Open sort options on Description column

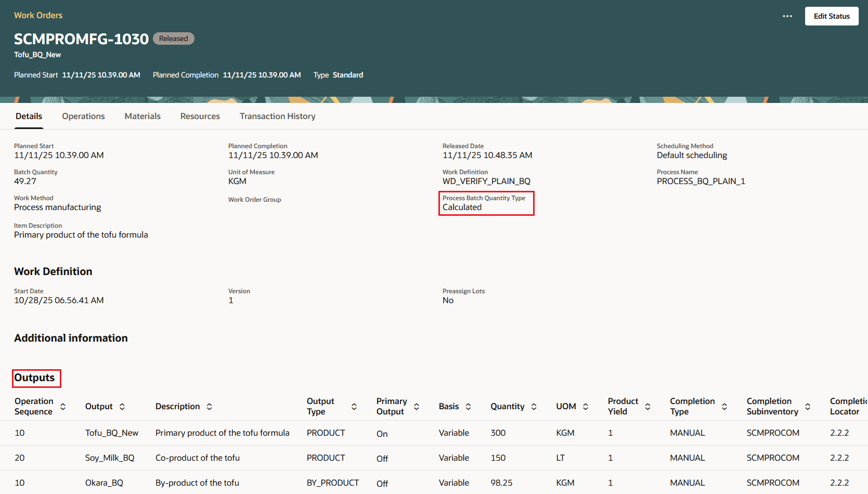coord(209,406)
